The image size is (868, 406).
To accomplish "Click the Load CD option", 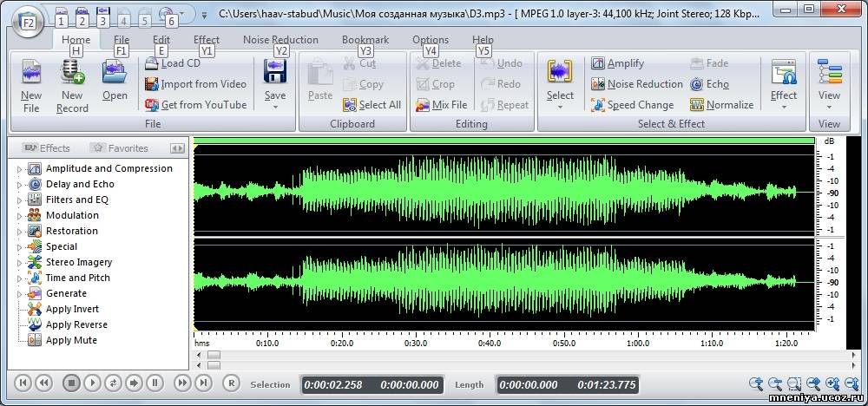I will coord(172,63).
